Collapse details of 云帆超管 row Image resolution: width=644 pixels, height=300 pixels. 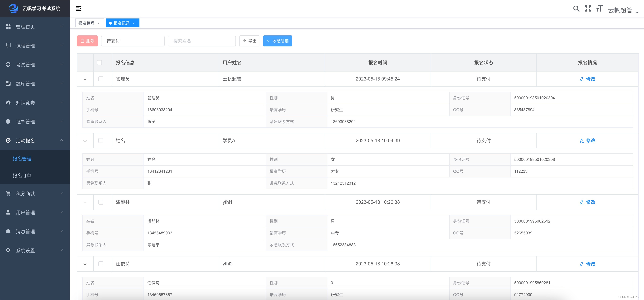click(x=85, y=79)
